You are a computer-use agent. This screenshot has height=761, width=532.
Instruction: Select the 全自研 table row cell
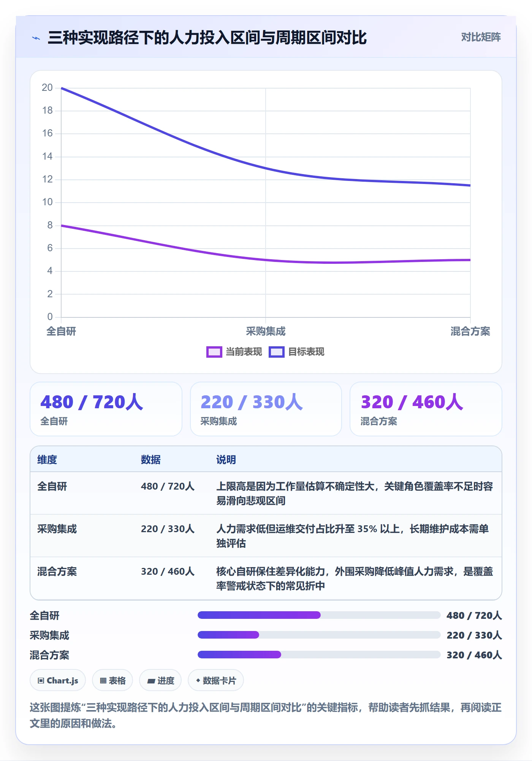click(x=52, y=486)
